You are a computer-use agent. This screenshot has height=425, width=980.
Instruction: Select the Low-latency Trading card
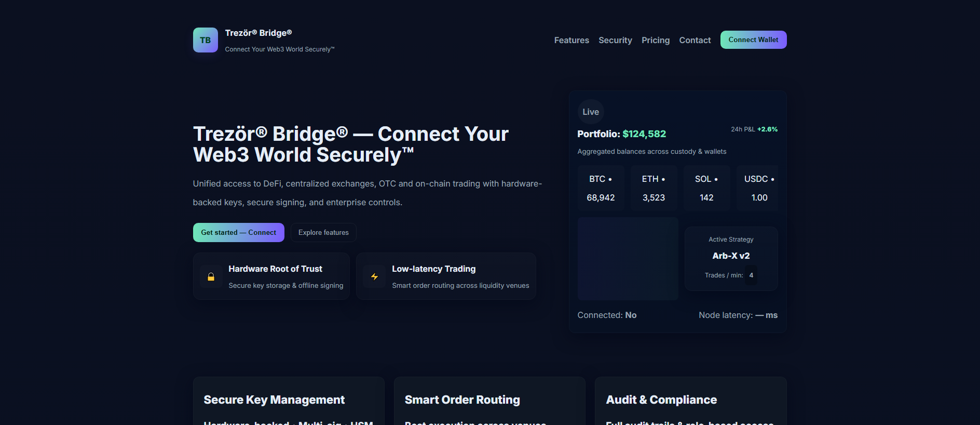[x=446, y=276]
